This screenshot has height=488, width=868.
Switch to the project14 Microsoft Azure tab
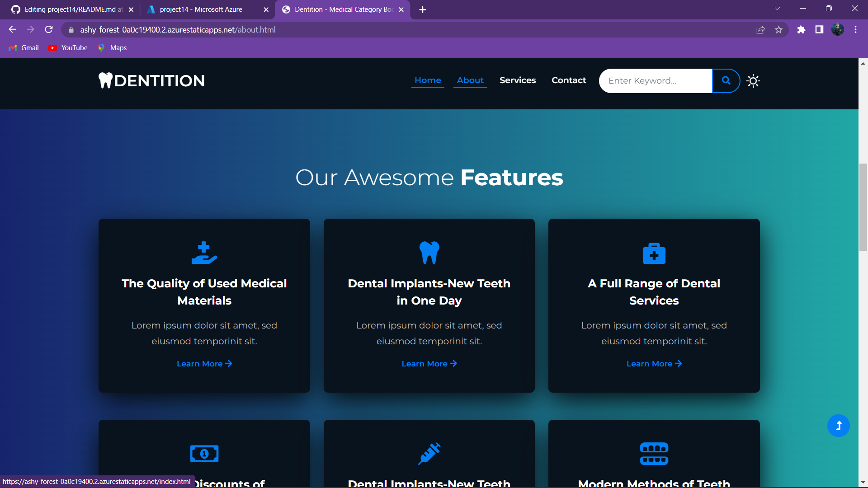202,9
